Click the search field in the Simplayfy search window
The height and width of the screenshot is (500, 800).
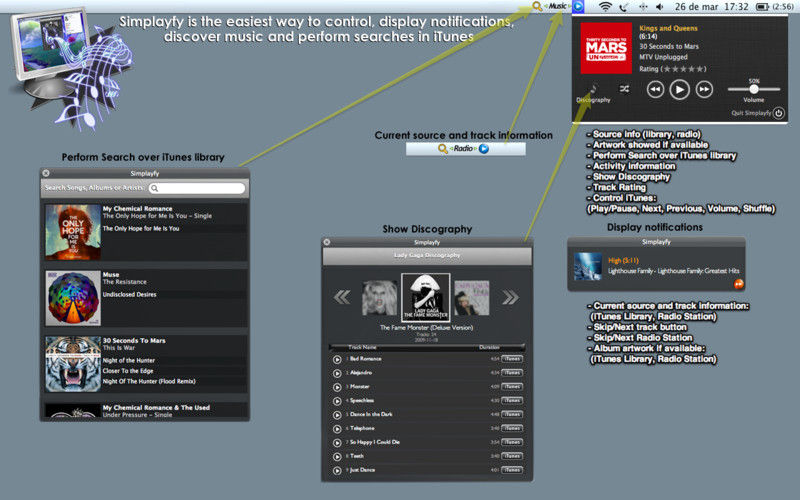pos(197,188)
